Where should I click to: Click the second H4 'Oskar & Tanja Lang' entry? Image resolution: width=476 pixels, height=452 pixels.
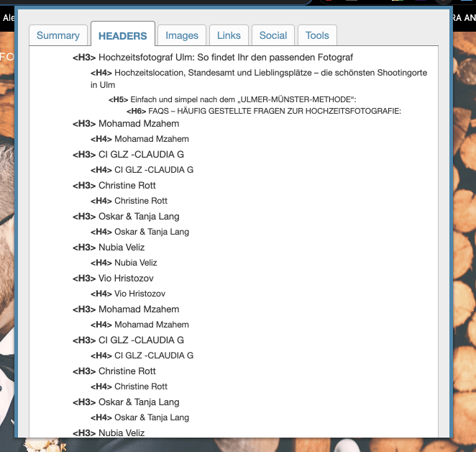tap(139, 417)
